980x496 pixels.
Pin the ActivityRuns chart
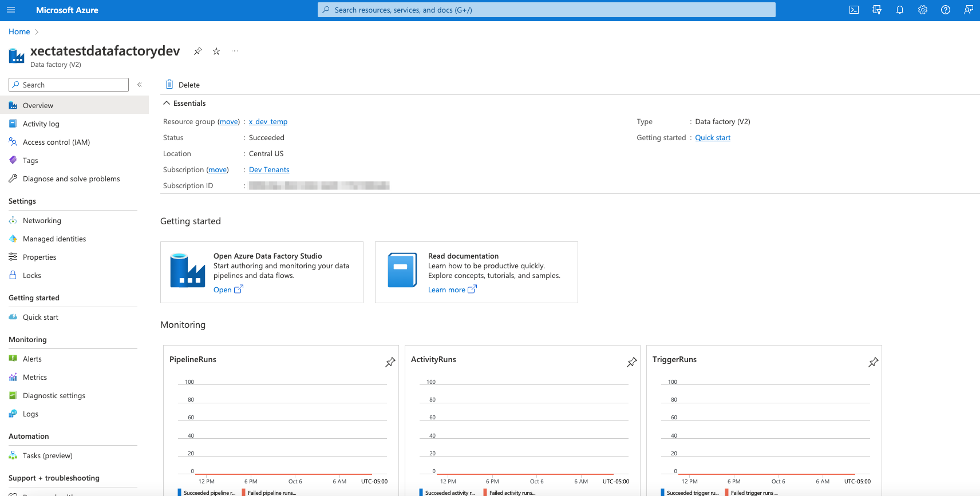(632, 362)
